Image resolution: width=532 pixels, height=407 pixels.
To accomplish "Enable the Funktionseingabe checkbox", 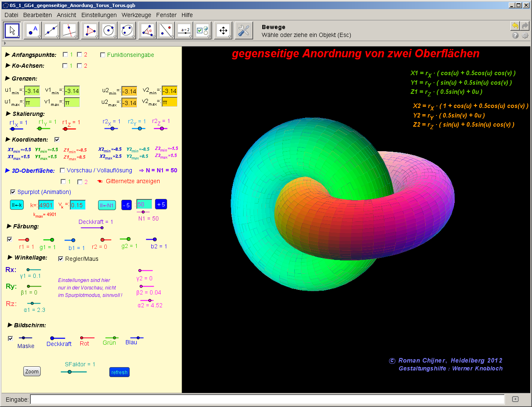I will pyautogui.click(x=103, y=55).
